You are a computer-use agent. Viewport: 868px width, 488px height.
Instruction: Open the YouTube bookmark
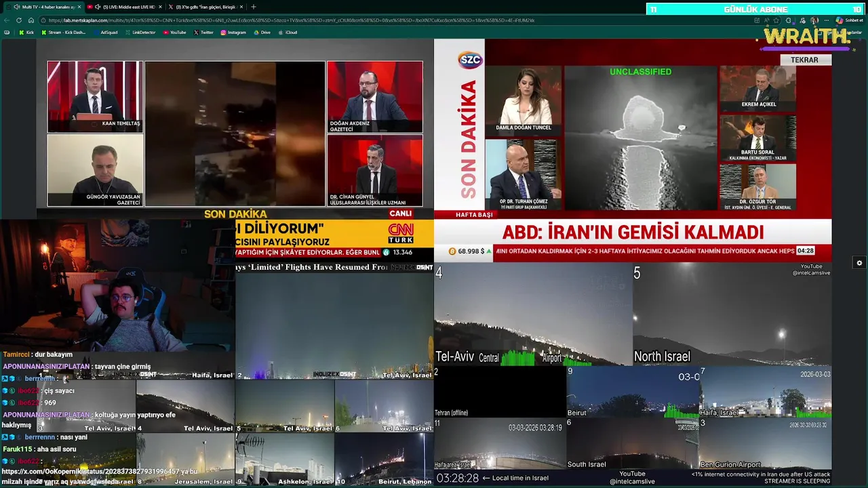[174, 33]
